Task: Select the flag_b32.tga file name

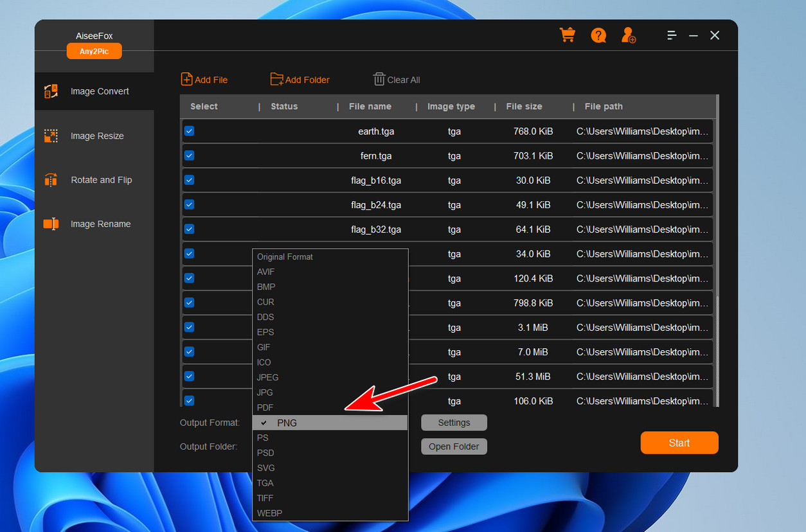Action: click(x=376, y=229)
